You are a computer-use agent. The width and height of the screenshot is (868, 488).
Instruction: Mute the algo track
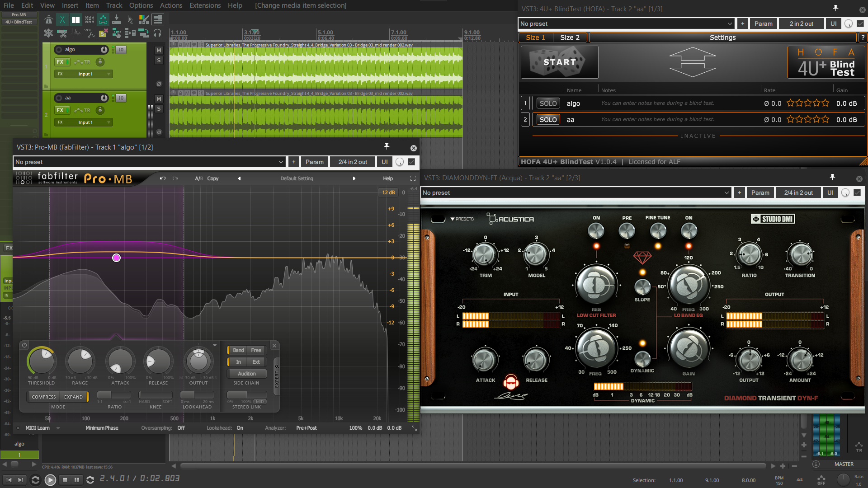pos(159,50)
